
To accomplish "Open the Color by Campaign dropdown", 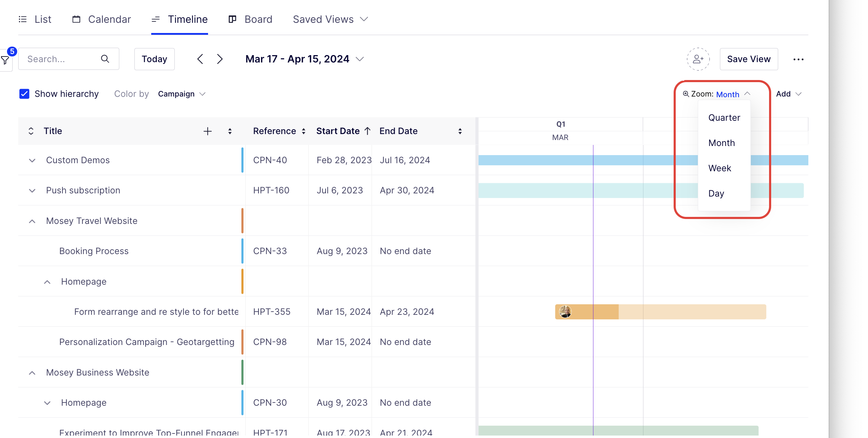I will 182,94.
